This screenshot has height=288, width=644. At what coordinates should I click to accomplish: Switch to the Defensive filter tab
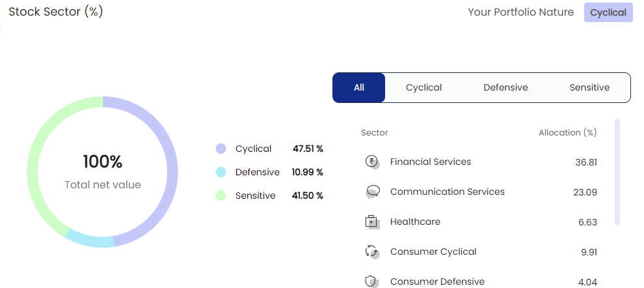[x=505, y=87]
